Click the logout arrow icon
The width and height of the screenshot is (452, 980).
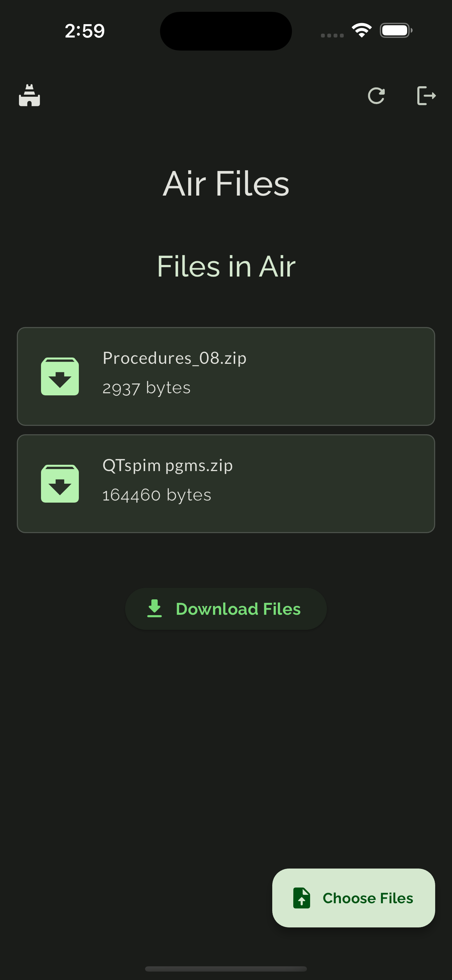[427, 95]
